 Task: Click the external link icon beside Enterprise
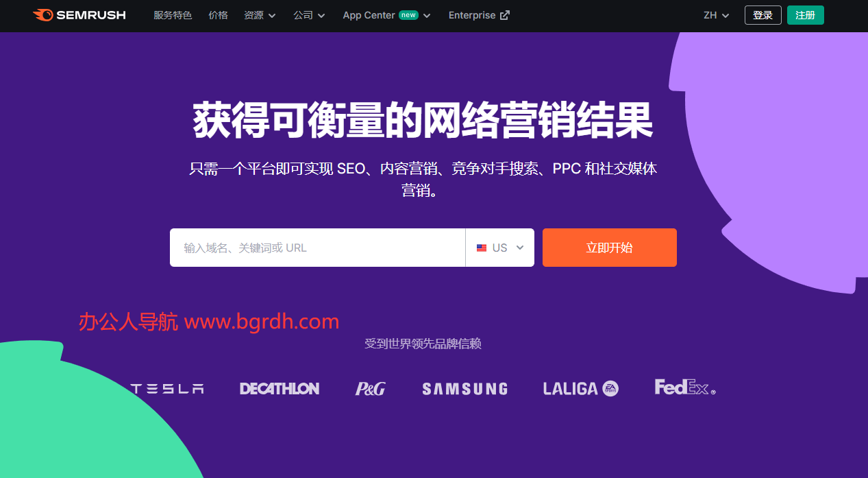coord(503,14)
